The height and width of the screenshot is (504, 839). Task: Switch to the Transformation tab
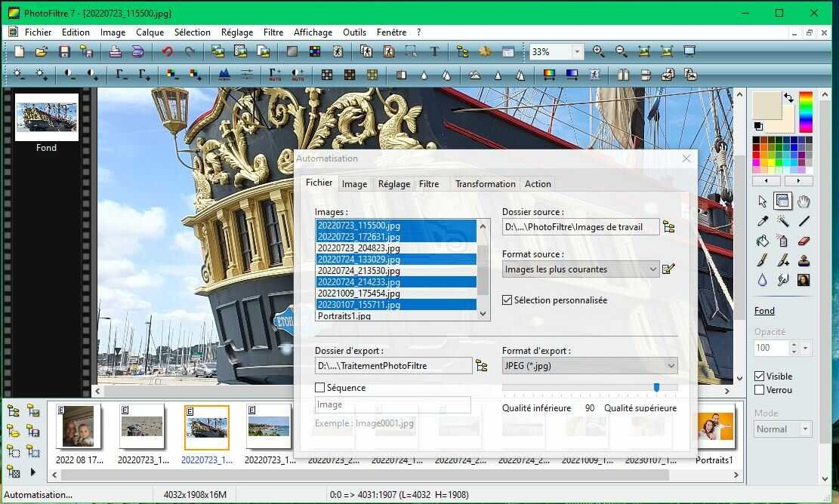pos(486,184)
